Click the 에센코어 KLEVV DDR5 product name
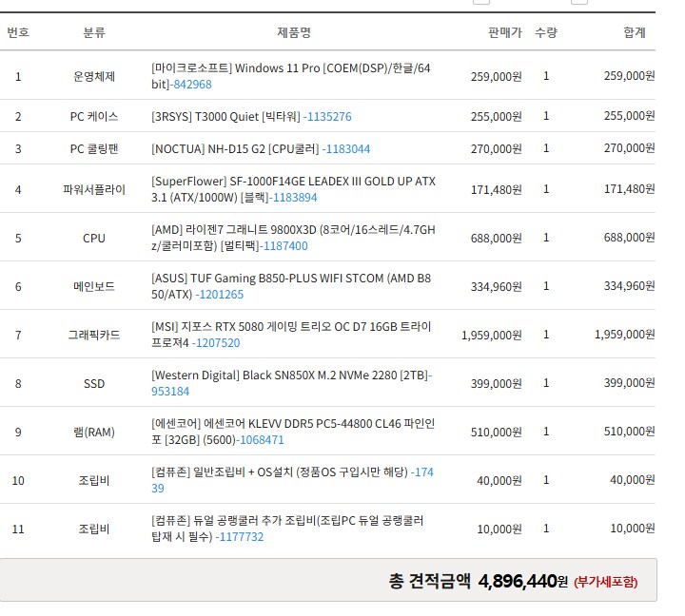 pos(293,432)
